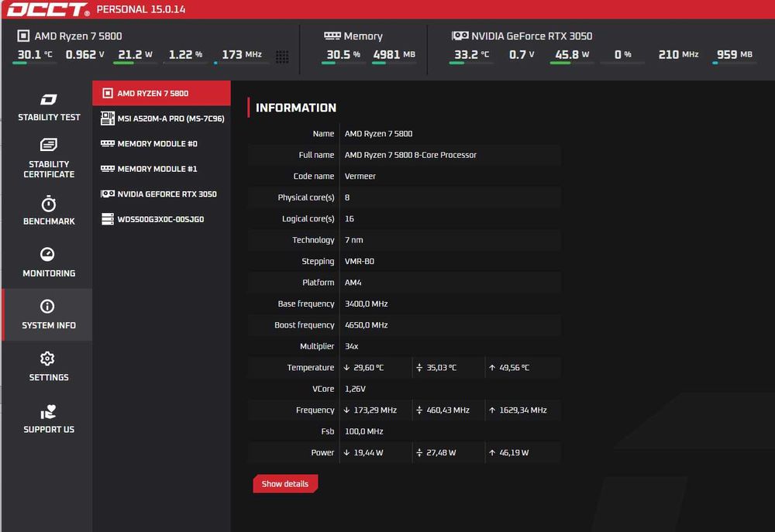
Task: Click the Memory module icon in top bar
Action: pos(332,36)
